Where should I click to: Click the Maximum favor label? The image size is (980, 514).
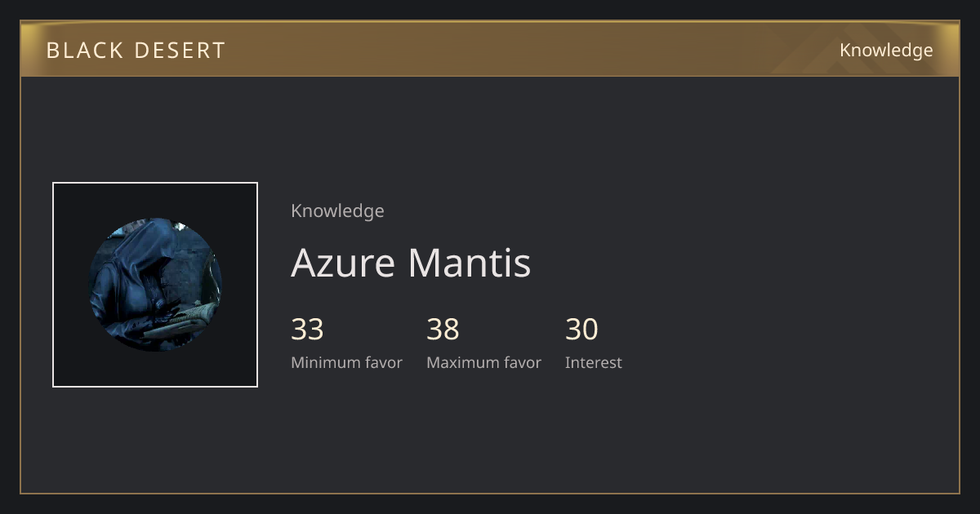pos(483,363)
